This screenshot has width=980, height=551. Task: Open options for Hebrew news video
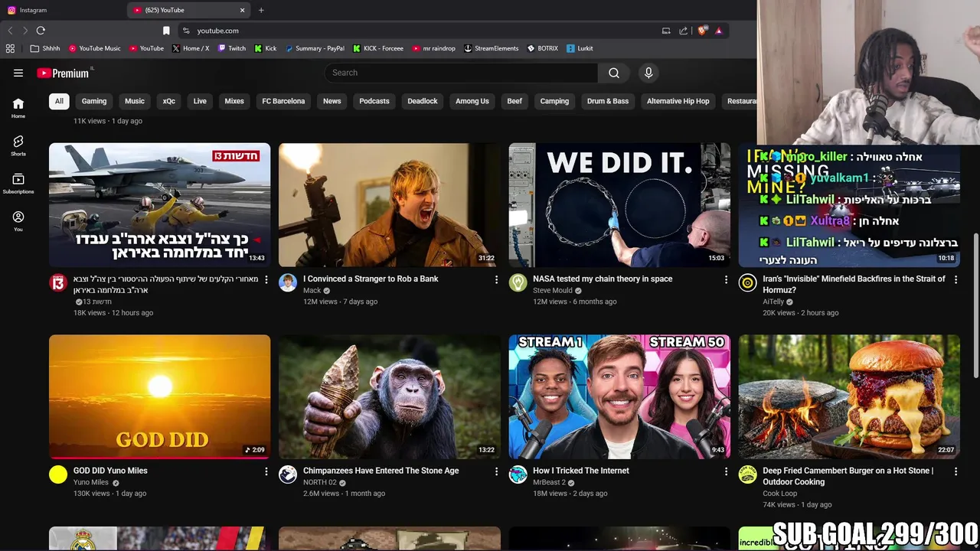click(x=266, y=279)
